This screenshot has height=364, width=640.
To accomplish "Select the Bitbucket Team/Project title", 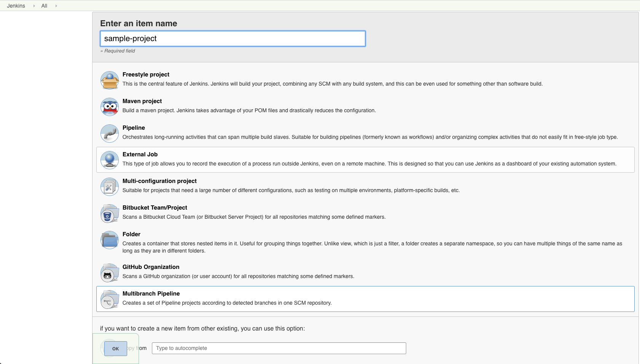I will pos(155,208).
